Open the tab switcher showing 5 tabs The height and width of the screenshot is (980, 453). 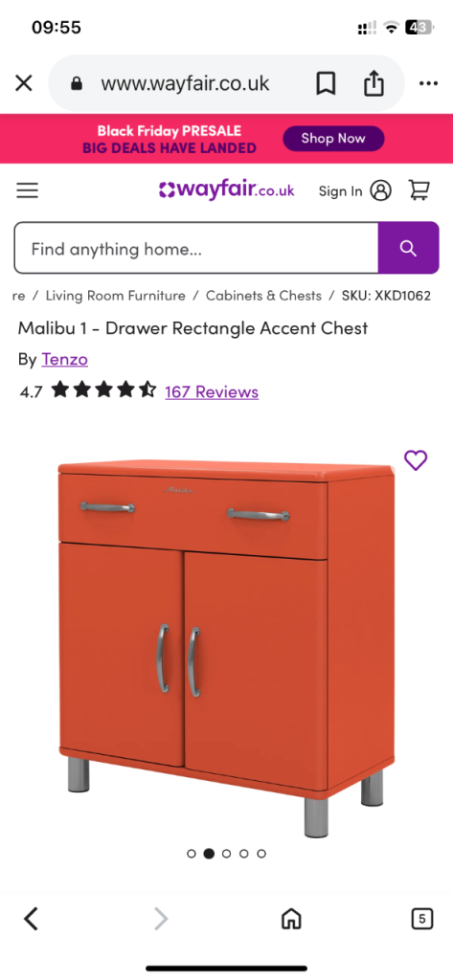tap(421, 918)
